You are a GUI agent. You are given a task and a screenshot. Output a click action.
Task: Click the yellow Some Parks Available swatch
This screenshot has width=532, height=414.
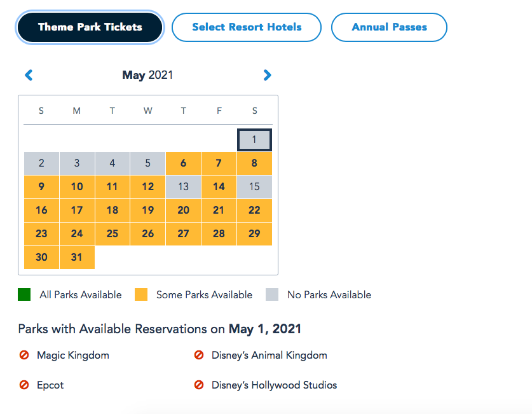(x=141, y=294)
